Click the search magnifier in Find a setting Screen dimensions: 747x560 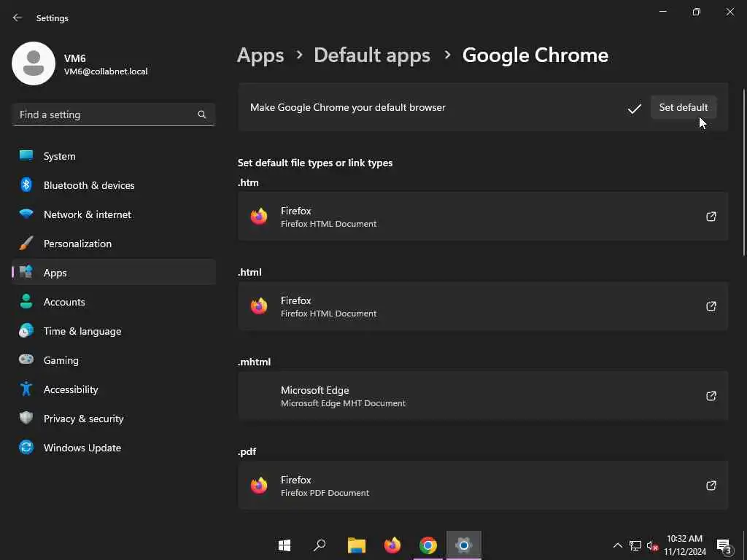(202, 114)
